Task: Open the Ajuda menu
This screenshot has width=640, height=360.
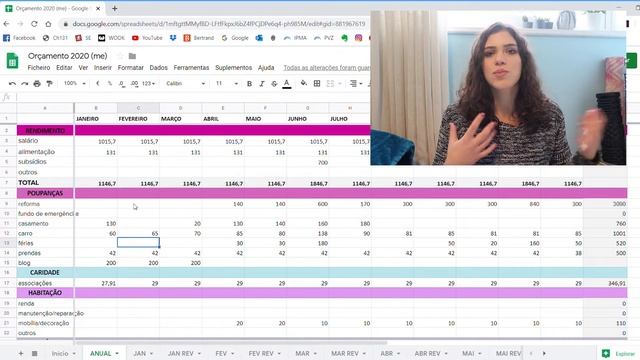Action: [266, 68]
